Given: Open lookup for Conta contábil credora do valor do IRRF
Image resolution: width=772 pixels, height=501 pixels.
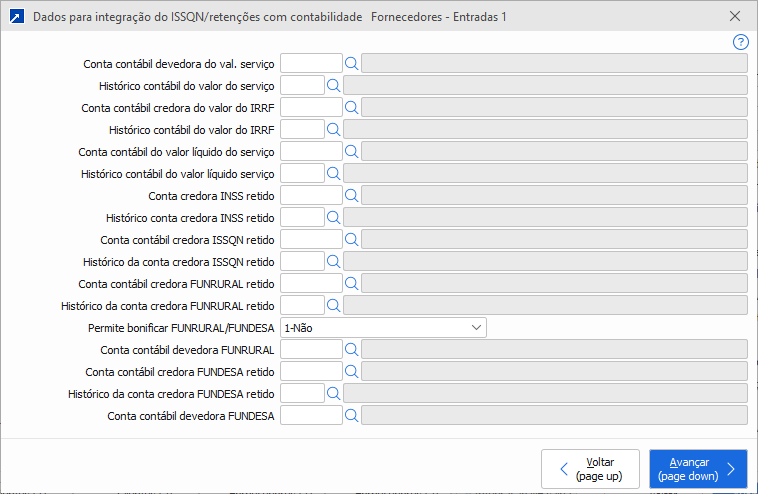Looking at the screenshot, I should 352,107.
